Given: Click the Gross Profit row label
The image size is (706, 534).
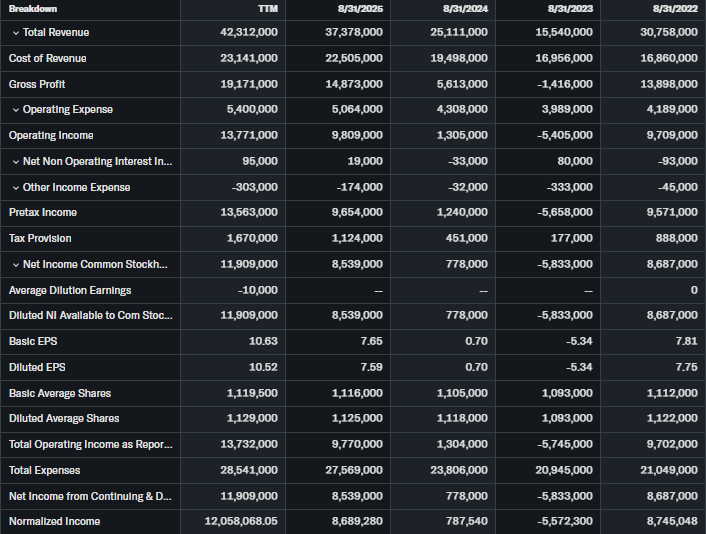Looking at the screenshot, I should click(x=37, y=84).
